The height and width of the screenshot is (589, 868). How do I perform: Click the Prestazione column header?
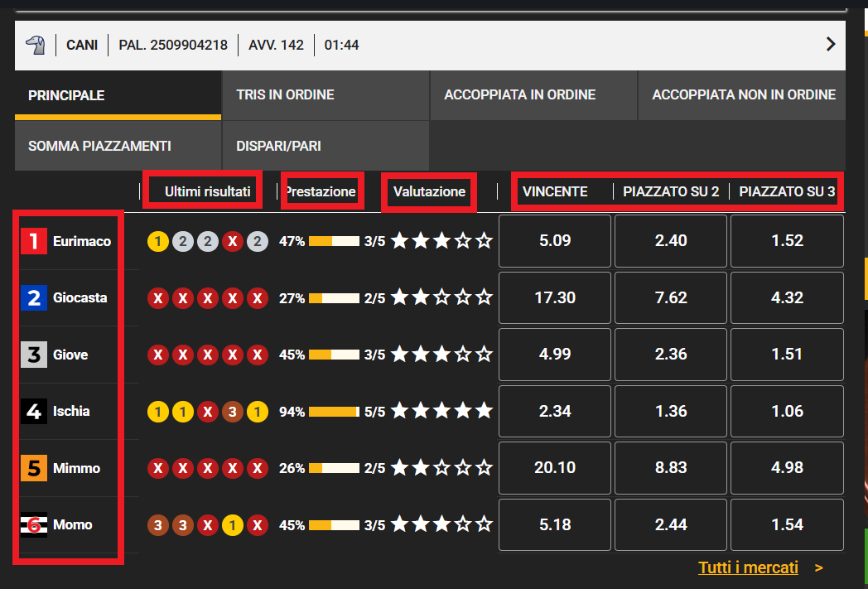(x=321, y=191)
